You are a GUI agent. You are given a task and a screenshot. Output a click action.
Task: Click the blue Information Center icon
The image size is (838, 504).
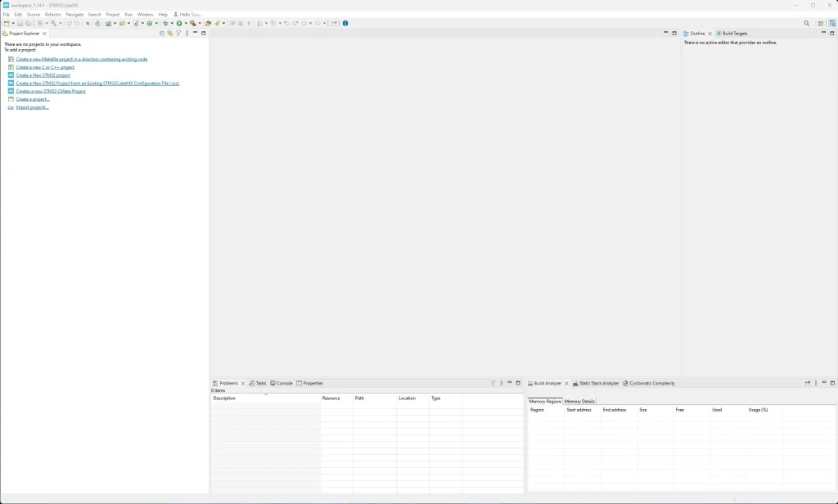click(345, 23)
